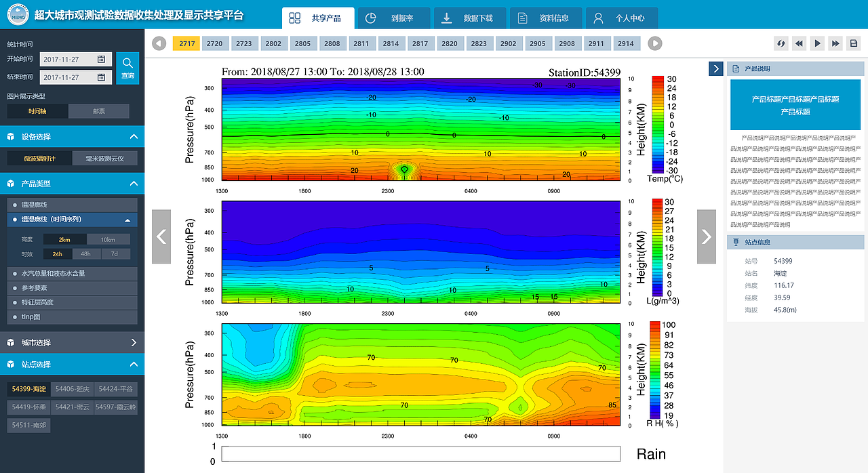Screen dimensions: 868x473
Task: Select station 54406-延庆
Action: point(72,389)
